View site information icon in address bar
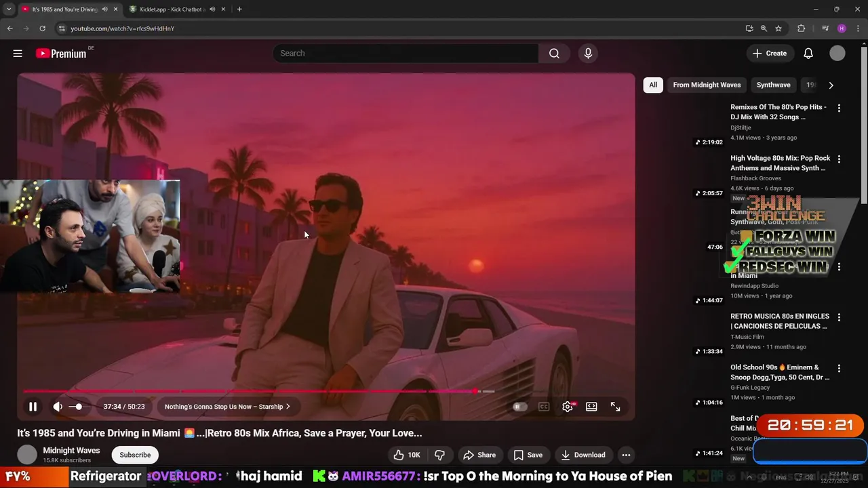 [x=61, y=28]
